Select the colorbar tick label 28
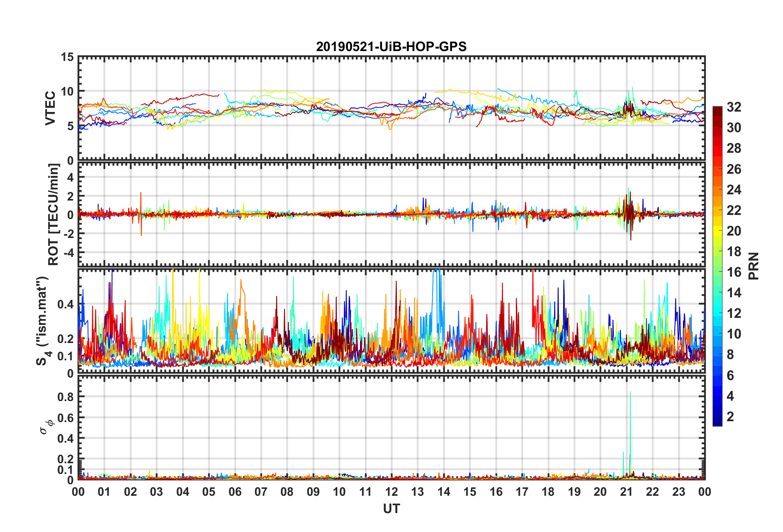Image resolution: width=783 pixels, height=532 pixels. 734,148
